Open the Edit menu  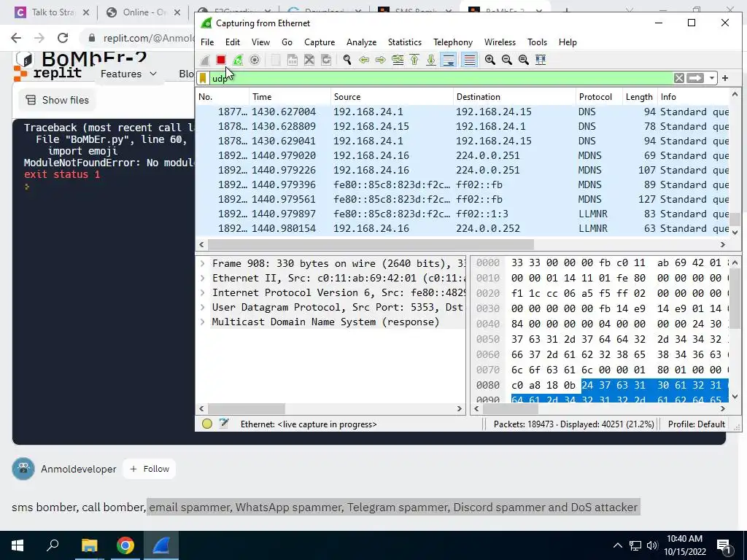click(233, 42)
